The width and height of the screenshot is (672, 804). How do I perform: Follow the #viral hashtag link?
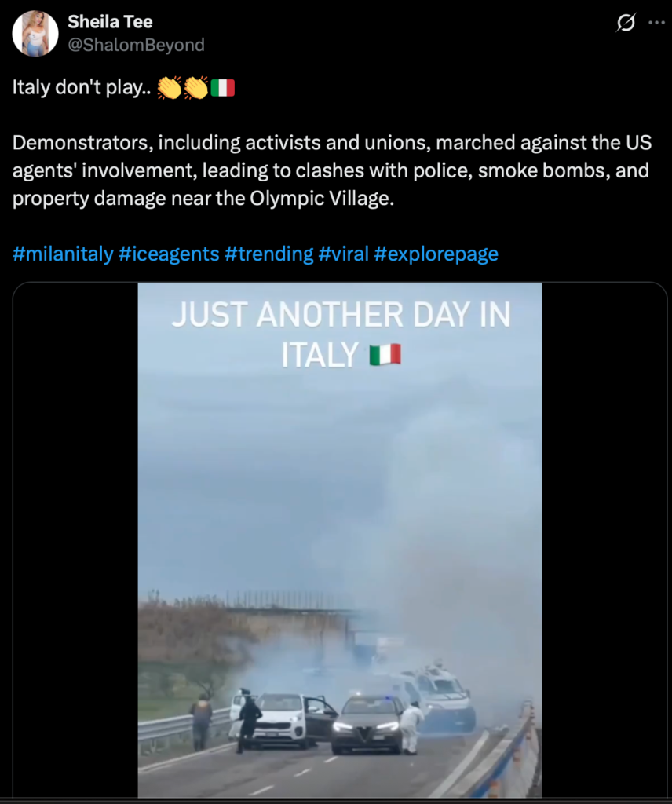pyautogui.click(x=343, y=254)
